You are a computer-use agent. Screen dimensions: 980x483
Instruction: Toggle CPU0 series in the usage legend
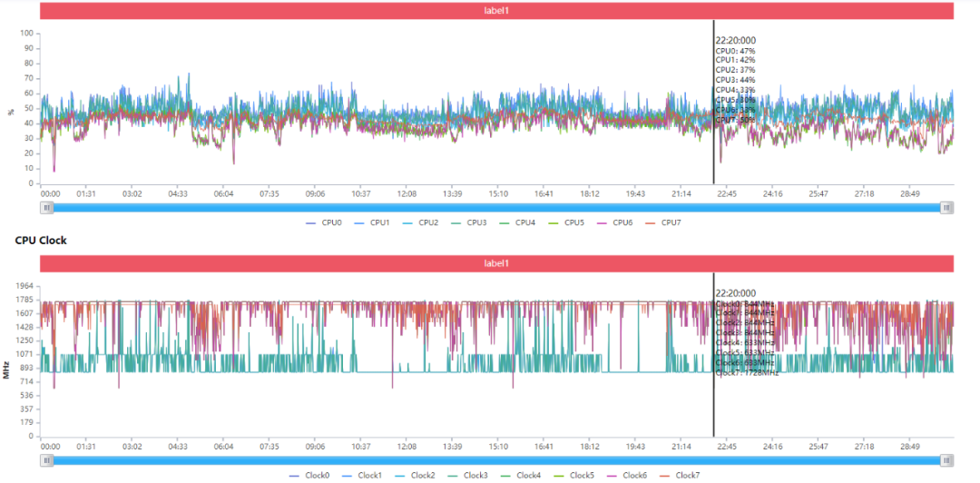pos(324,222)
